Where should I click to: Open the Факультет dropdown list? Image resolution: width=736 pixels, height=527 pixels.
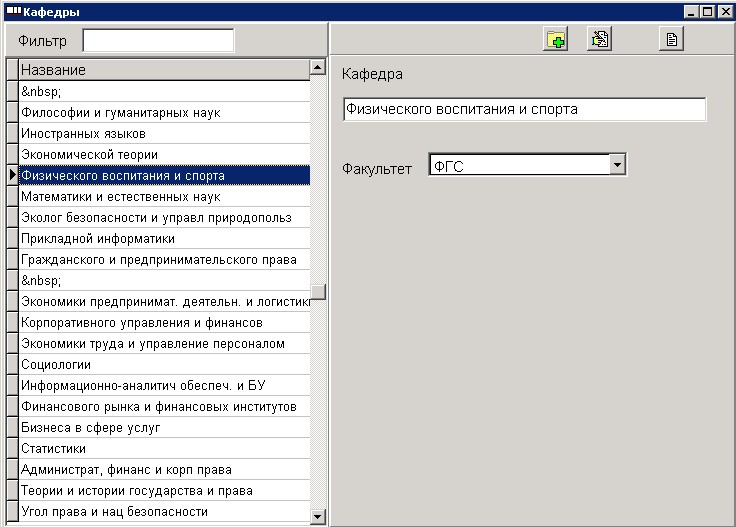[x=618, y=165]
